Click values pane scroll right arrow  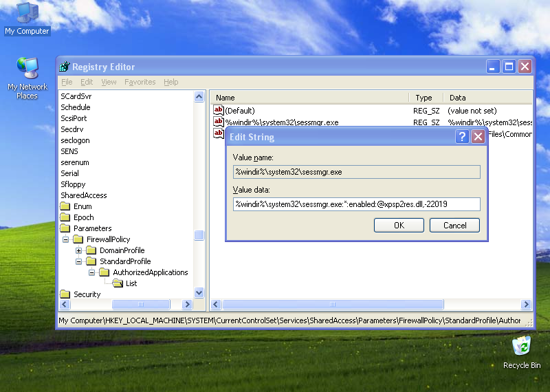[526, 304]
